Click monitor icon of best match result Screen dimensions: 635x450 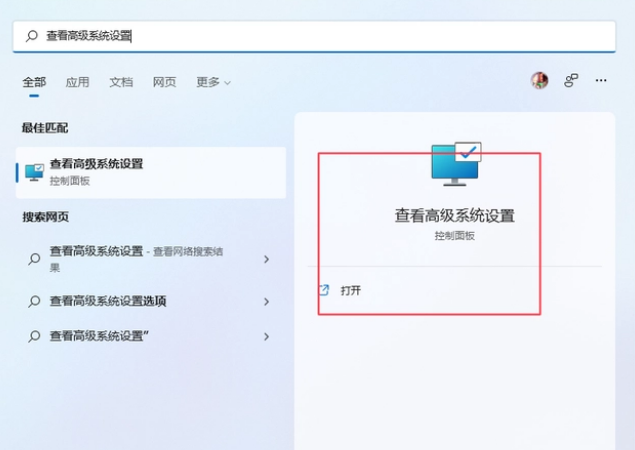tap(34, 172)
